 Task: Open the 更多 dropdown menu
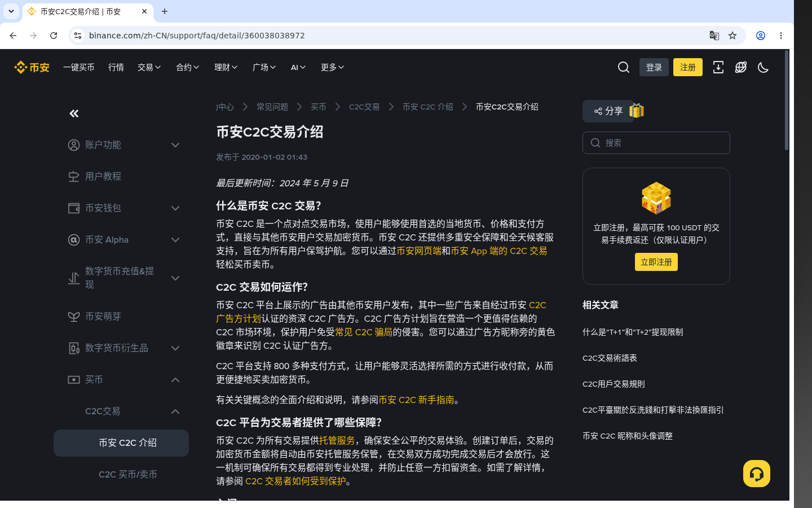click(333, 67)
